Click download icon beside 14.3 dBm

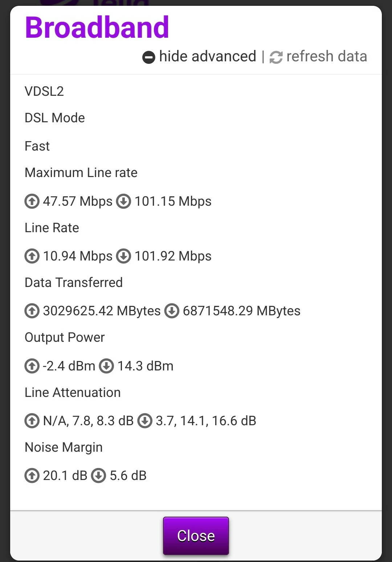coord(106,366)
